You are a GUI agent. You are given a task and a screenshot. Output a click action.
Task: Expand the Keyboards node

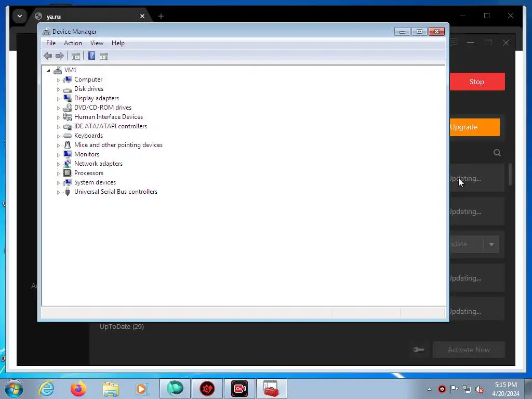point(58,136)
